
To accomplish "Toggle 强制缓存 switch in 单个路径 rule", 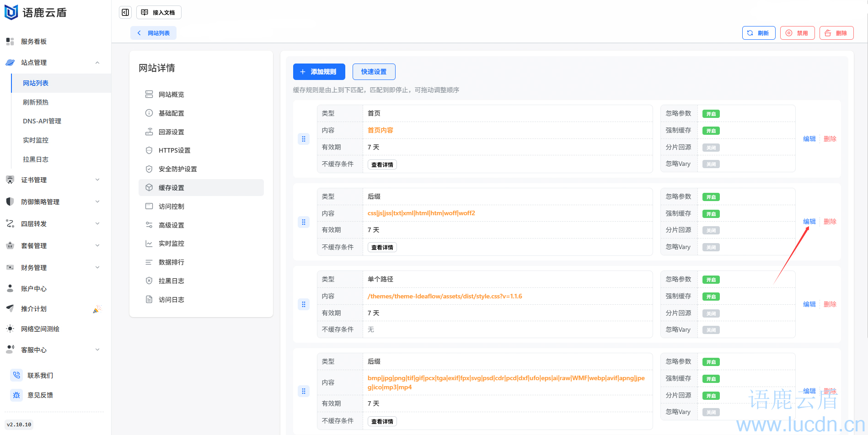I will point(711,297).
